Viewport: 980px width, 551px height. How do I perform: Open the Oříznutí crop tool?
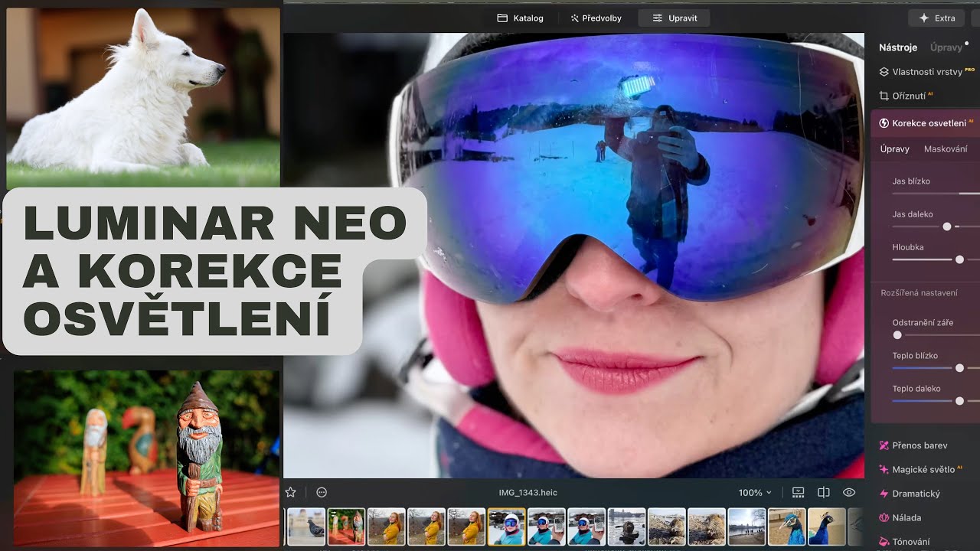(906, 96)
